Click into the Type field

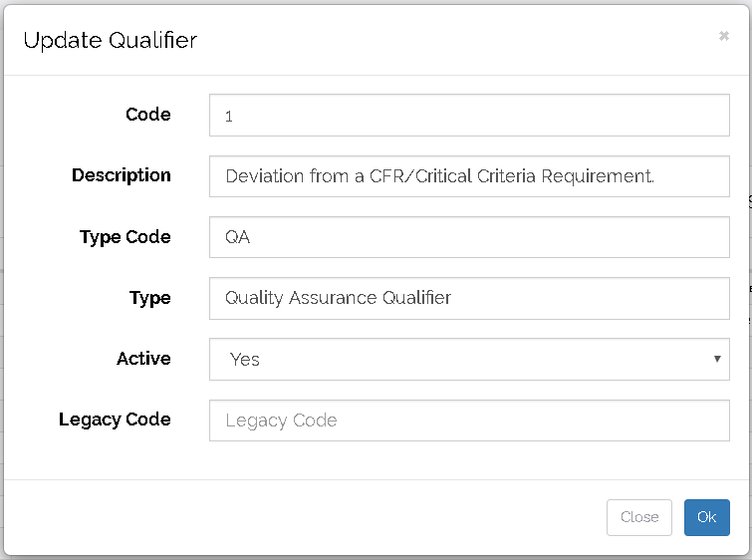coord(469,298)
